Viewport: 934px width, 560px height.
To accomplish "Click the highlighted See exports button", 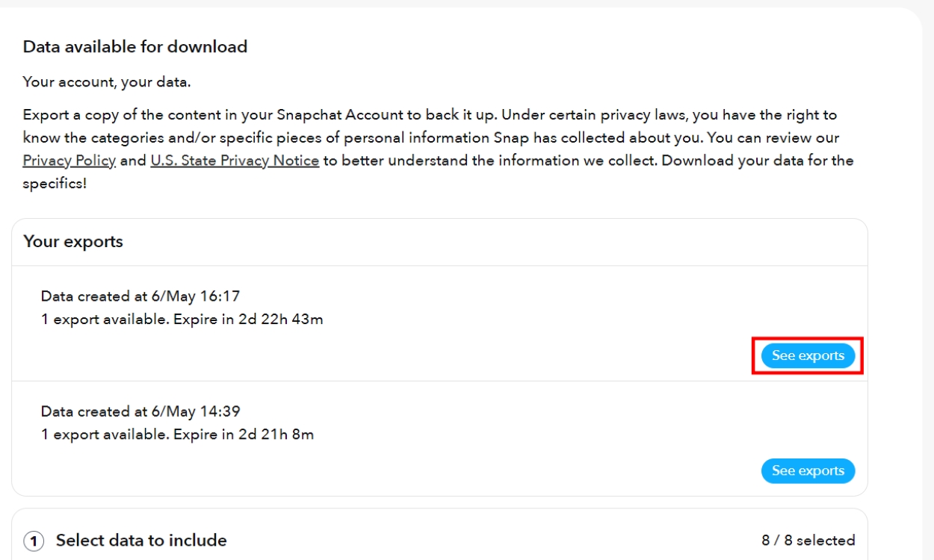I will click(x=808, y=355).
